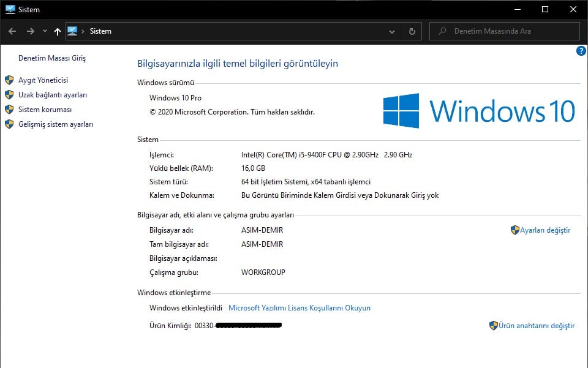Select the Windows 10 Pro text

175,98
